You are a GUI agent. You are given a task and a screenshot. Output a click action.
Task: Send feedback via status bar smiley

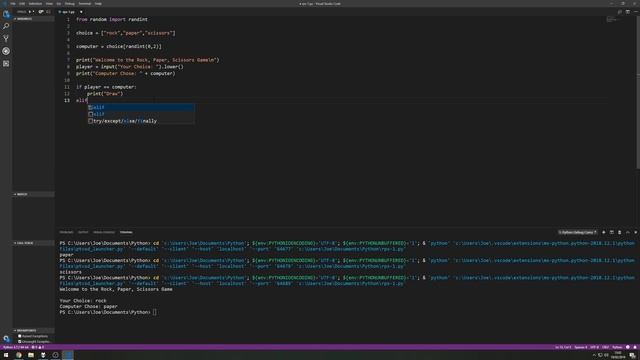(628, 347)
